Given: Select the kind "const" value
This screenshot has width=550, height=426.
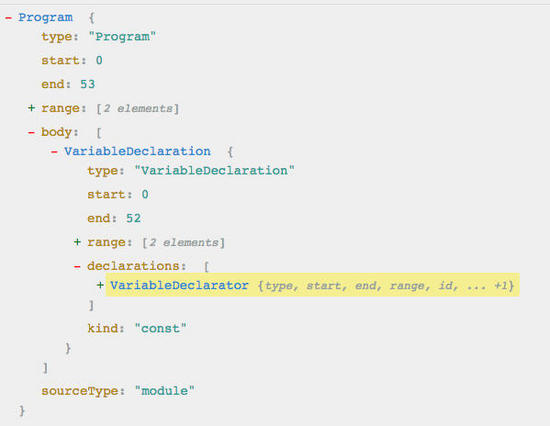Looking at the screenshot, I should coord(160,328).
